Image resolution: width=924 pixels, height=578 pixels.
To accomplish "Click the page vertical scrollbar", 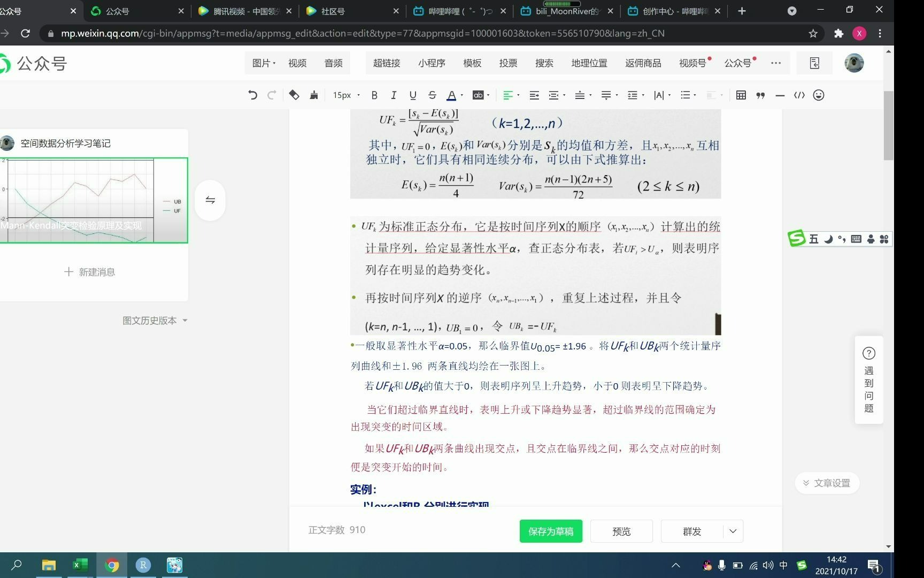I will click(x=889, y=126).
